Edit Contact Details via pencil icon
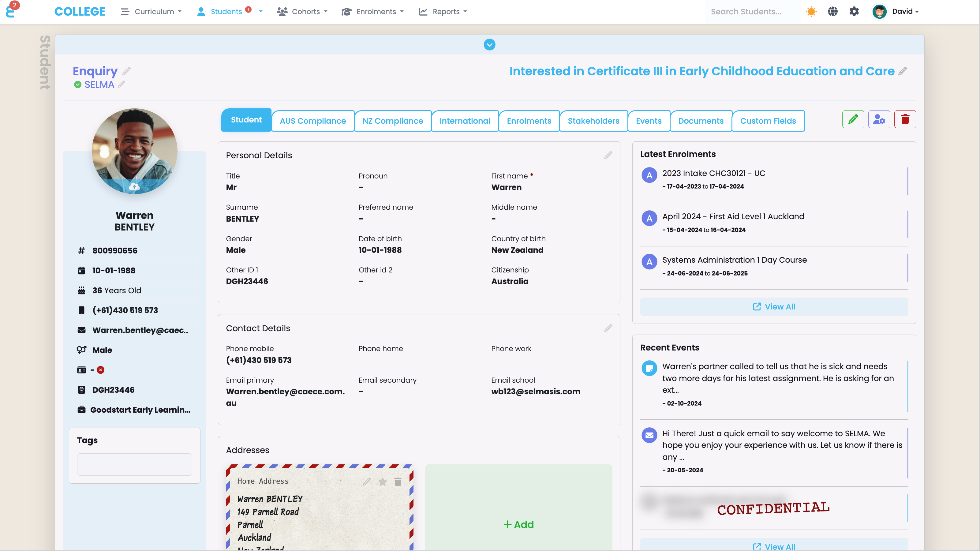This screenshot has width=980, height=551. tap(608, 328)
